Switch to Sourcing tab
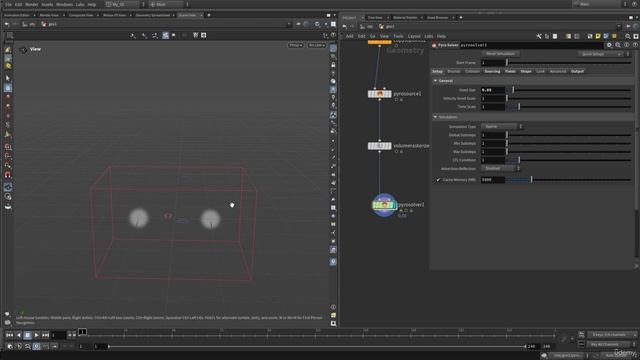Image resolution: width=640 pixels, height=360 pixels. [492, 71]
